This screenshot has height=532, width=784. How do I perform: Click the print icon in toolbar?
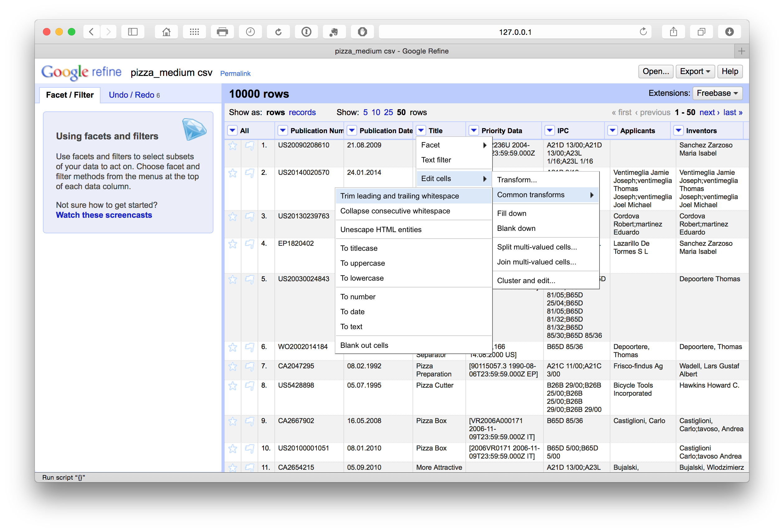(222, 32)
